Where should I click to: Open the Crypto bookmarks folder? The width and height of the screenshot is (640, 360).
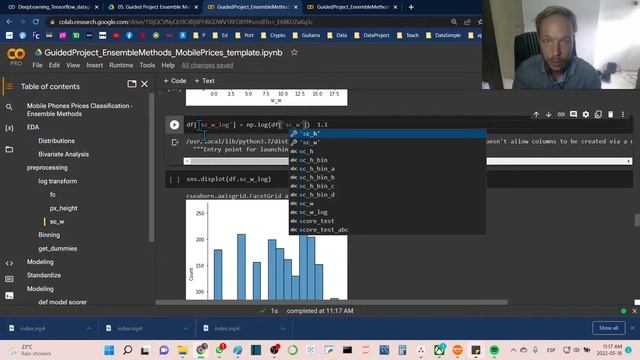pyautogui.click(x=273, y=36)
